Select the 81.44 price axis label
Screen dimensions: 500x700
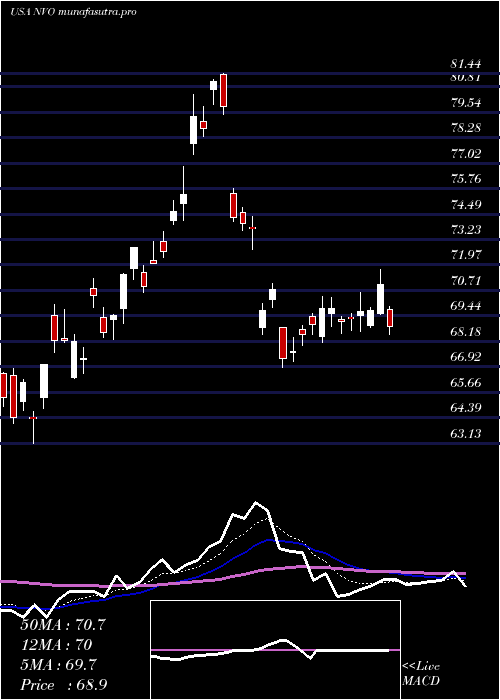(466, 65)
